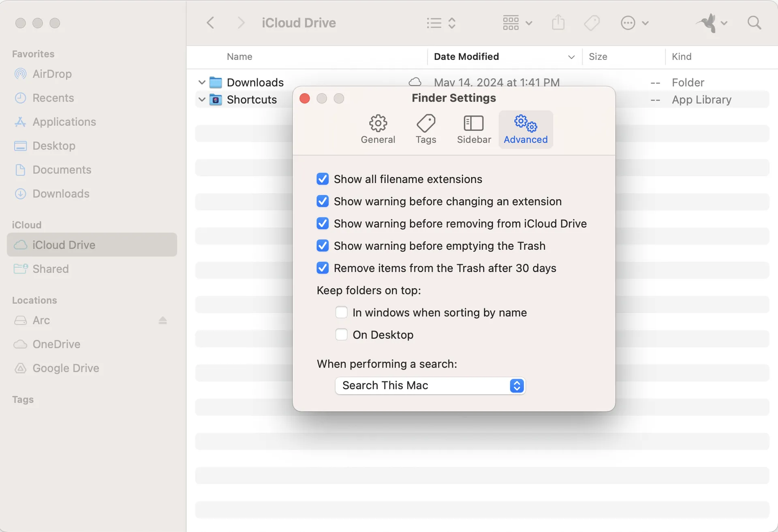Open the Group By grid menu

517,23
